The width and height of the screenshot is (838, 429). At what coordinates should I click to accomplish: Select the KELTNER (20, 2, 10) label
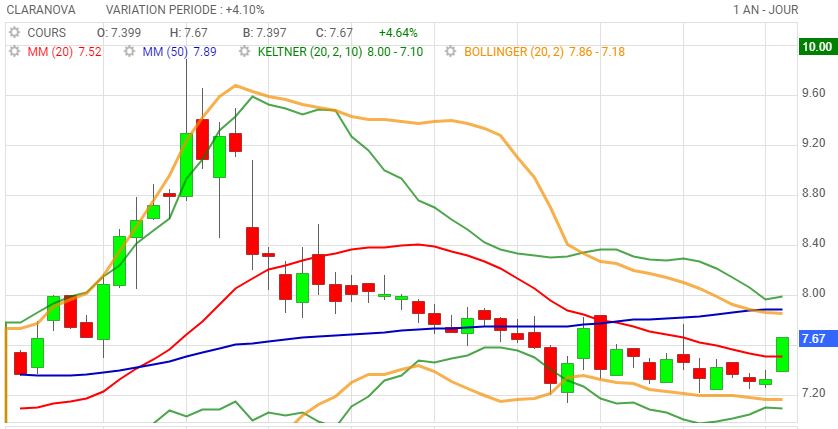[310, 52]
